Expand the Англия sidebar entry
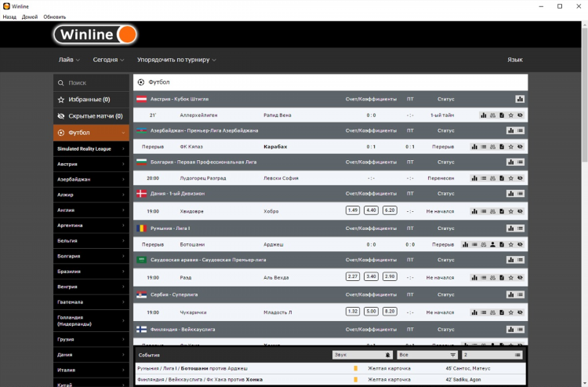Viewport: 588px width, 387px height. [91, 210]
